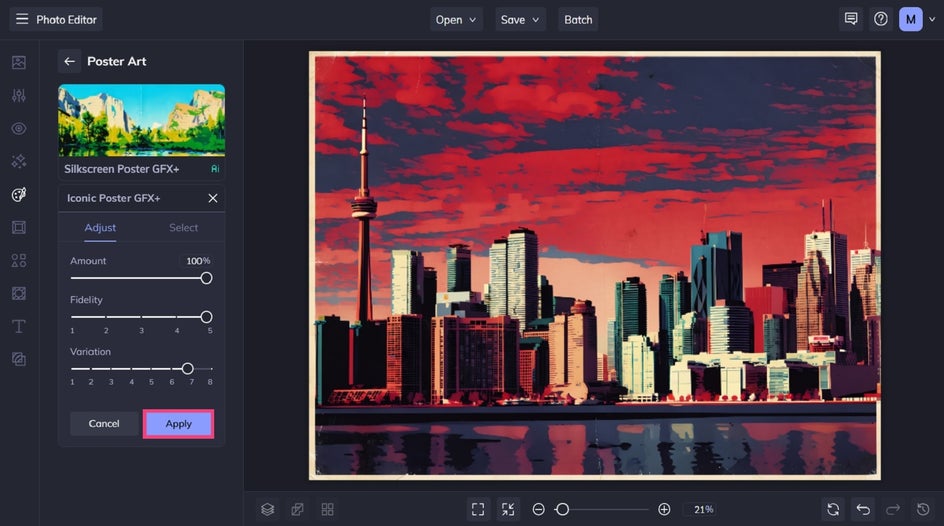Screen dimensions: 944x526
Task: Click the collapse-arrows zoom icon in bottom bar
Action: pyautogui.click(x=508, y=509)
